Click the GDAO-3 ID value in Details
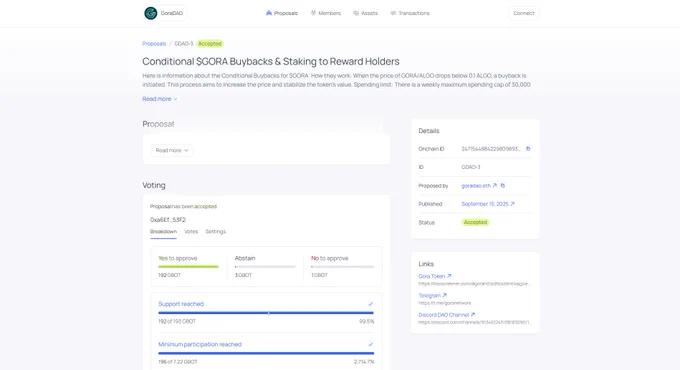 coord(471,167)
